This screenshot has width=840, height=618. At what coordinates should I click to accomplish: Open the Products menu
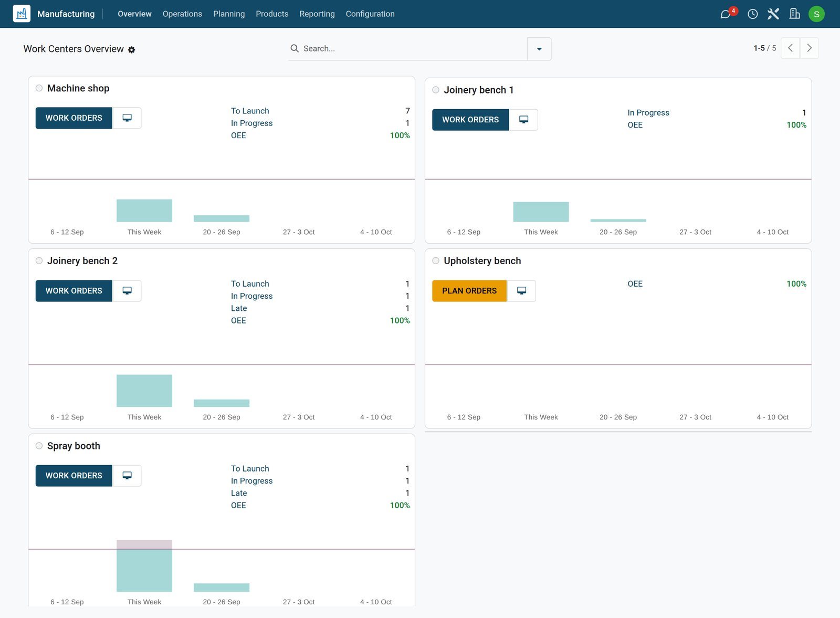tap(272, 14)
